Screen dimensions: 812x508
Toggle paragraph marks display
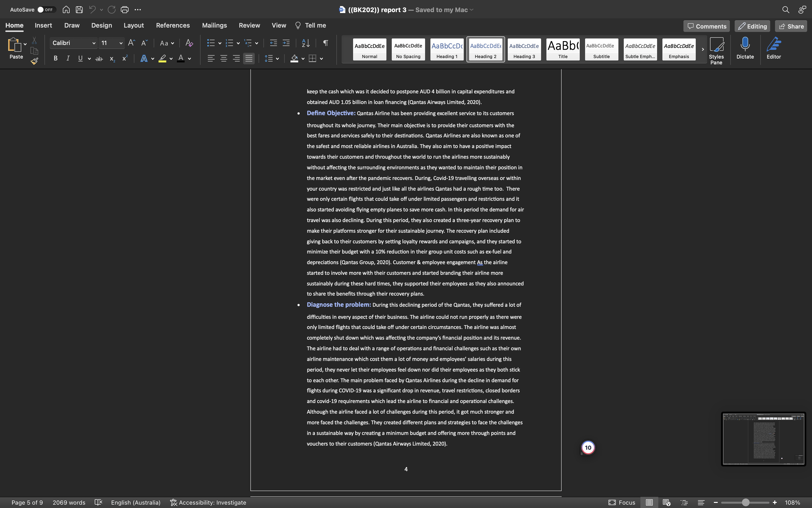coord(326,43)
